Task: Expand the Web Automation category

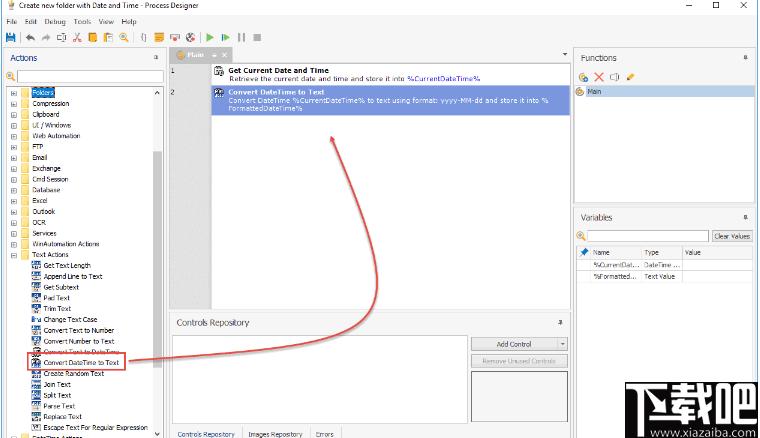Action: click(x=14, y=136)
